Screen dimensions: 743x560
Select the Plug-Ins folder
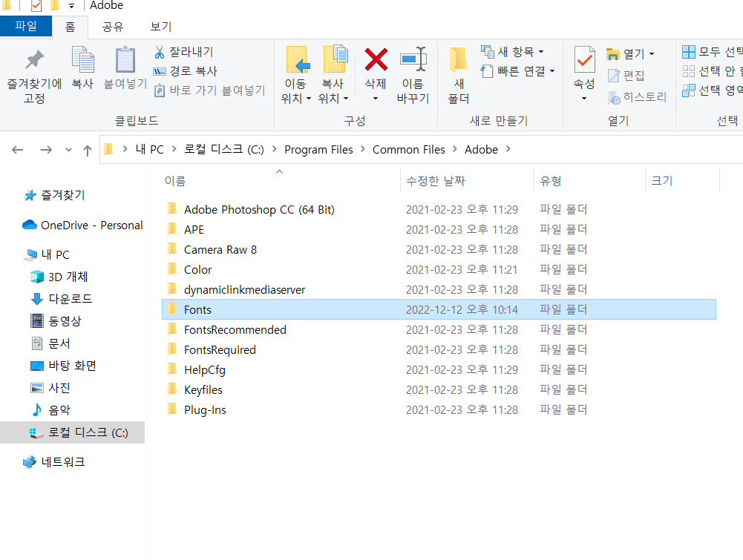pyautogui.click(x=439, y=410)
